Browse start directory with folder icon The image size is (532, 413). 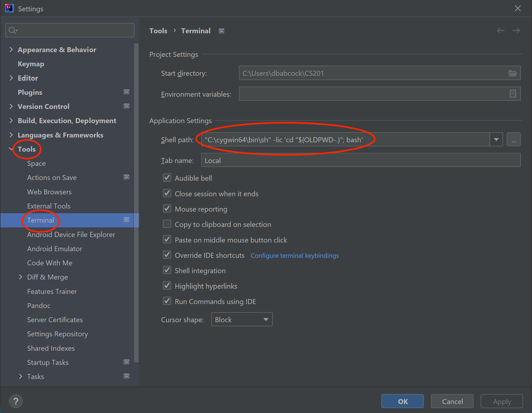(x=512, y=73)
